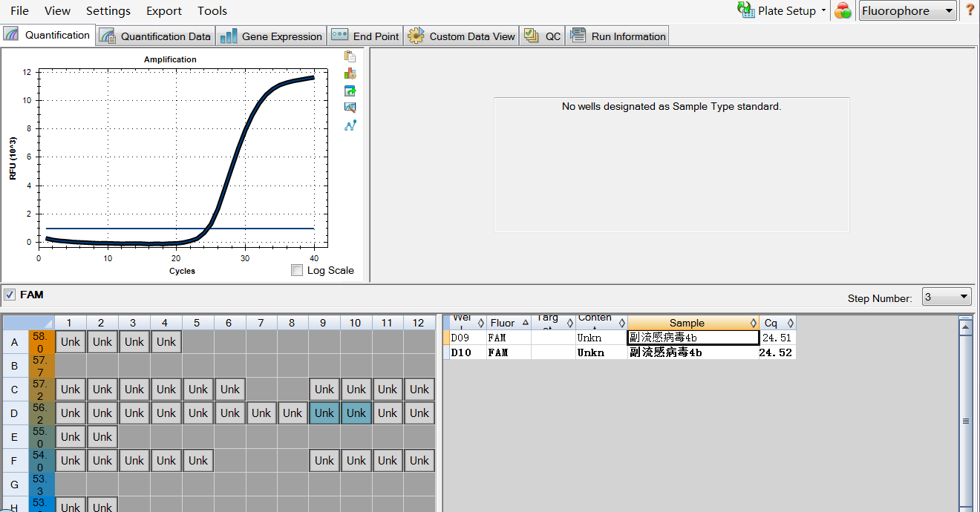Switch to the Gene Expression tab
The image size is (980, 512).
click(x=272, y=36)
